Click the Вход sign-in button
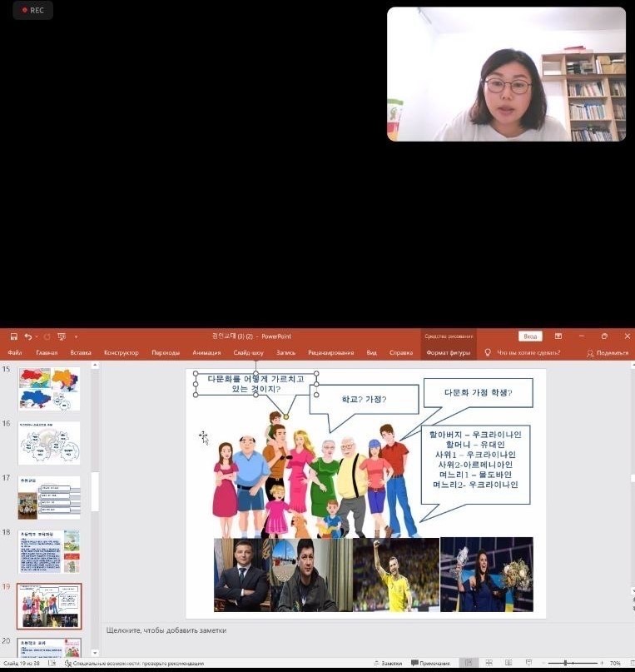Viewport: 635px width, 672px height. (x=530, y=336)
